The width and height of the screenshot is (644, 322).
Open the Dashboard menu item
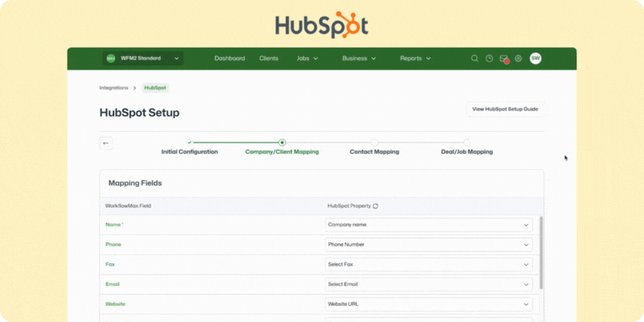click(x=229, y=58)
